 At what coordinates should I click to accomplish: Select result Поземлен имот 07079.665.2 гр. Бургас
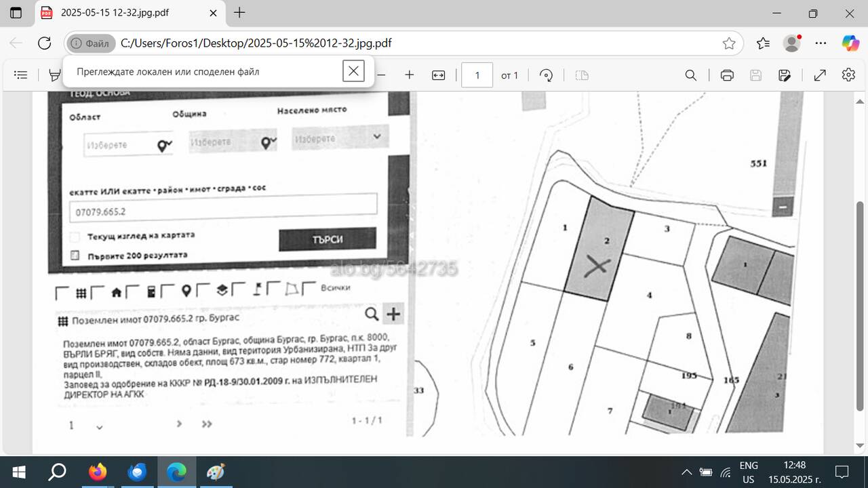pyautogui.click(x=155, y=319)
